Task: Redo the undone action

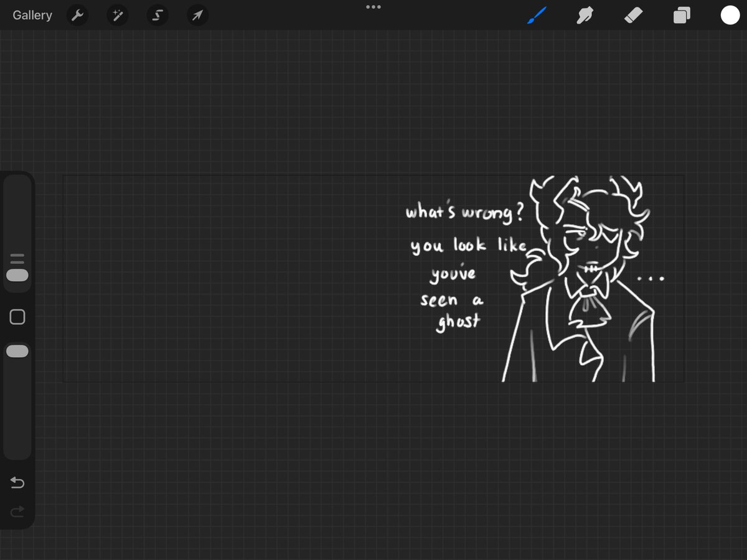Action: coord(17,511)
